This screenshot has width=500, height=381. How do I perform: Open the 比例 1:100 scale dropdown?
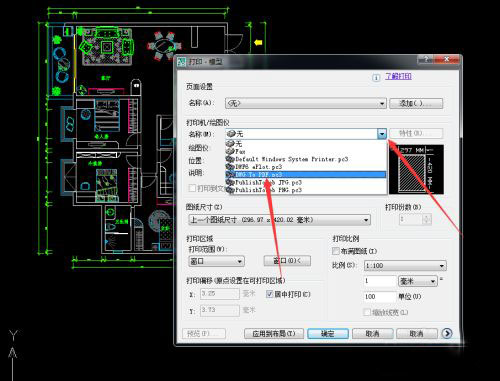coord(405,266)
